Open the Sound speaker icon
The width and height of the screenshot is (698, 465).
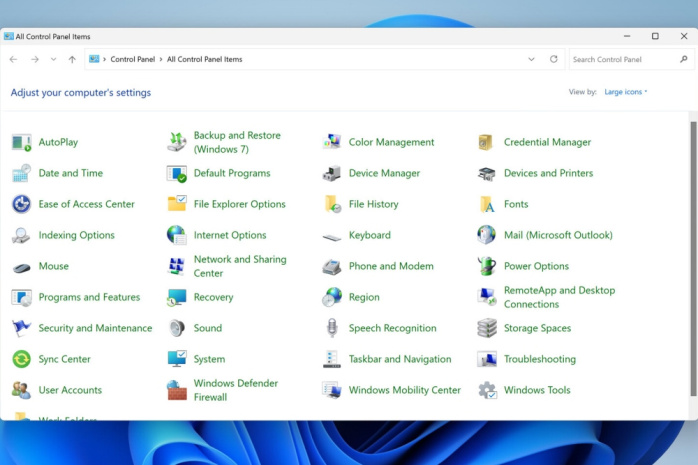click(x=177, y=328)
